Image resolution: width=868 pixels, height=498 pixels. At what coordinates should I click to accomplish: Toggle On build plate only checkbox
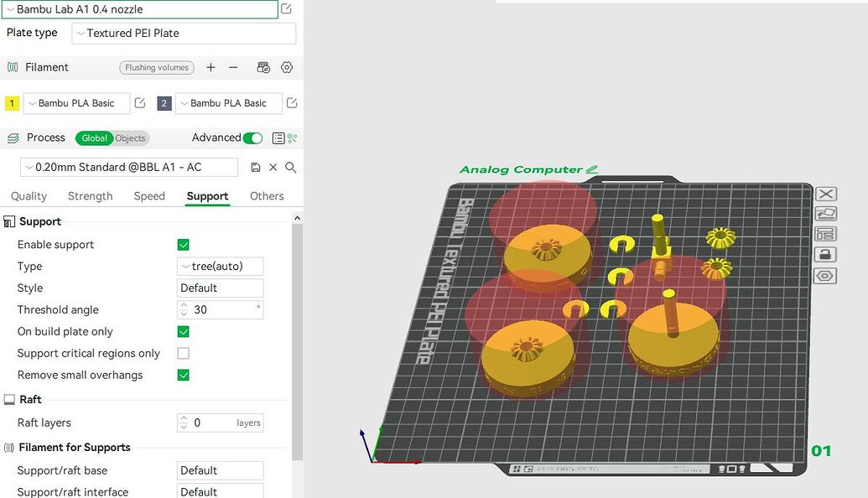pos(183,331)
